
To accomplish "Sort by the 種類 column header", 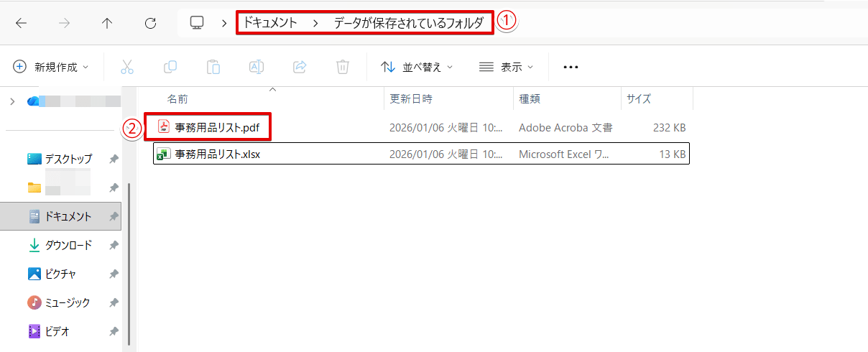I will point(530,99).
